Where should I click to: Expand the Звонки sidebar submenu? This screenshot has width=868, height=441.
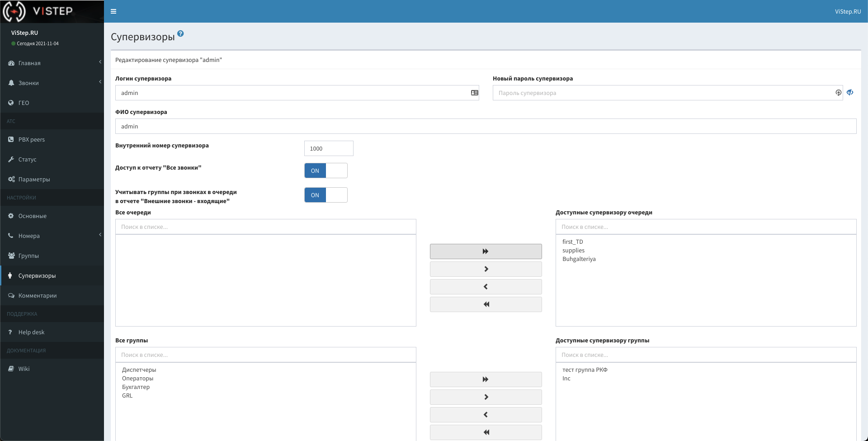(x=52, y=83)
